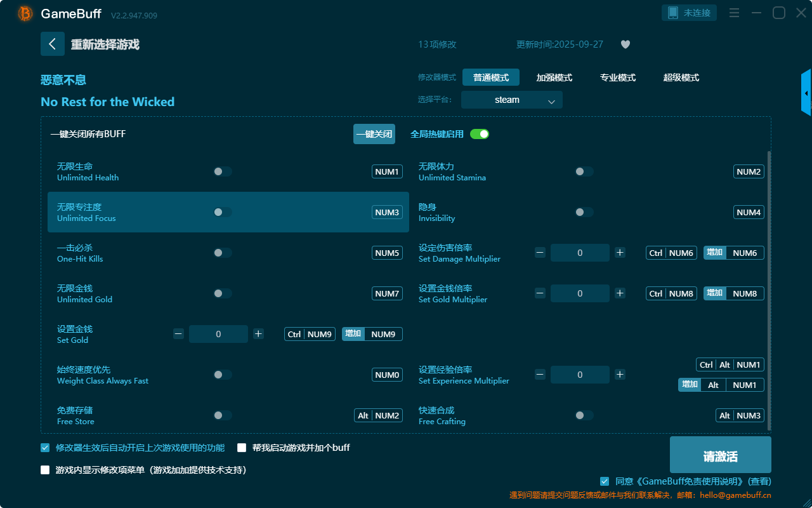Image resolution: width=812 pixels, height=508 pixels.
Task: Enable the Unlimited Health toggle
Action: click(x=223, y=171)
